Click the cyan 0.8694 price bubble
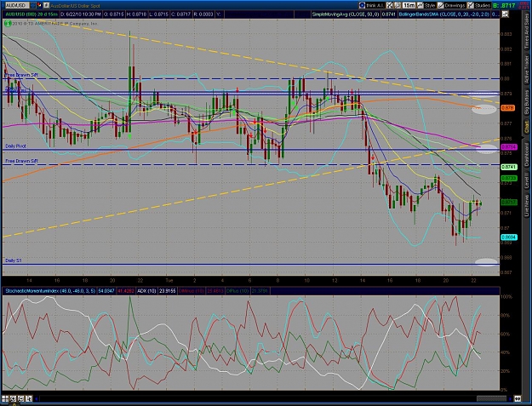 pyautogui.click(x=508, y=237)
